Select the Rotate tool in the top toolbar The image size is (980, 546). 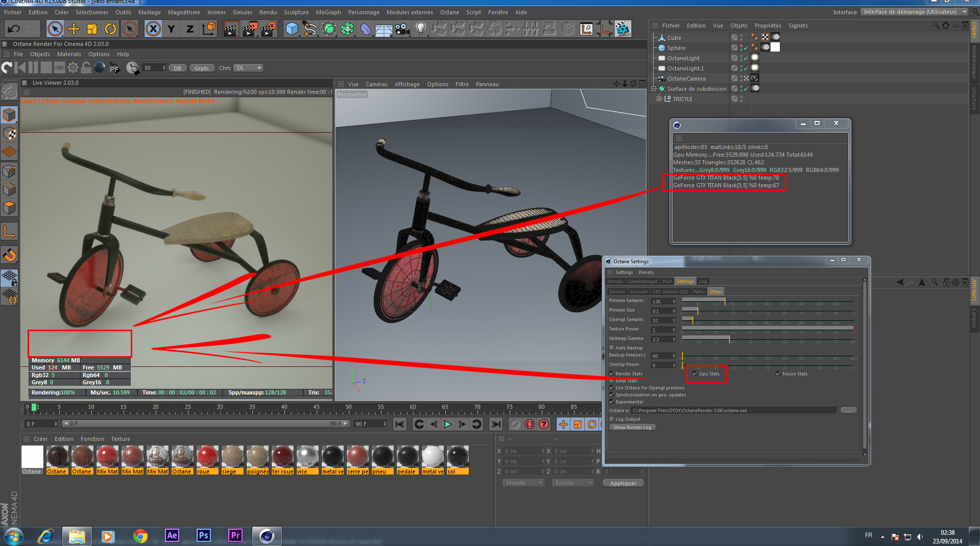coord(110,29)
